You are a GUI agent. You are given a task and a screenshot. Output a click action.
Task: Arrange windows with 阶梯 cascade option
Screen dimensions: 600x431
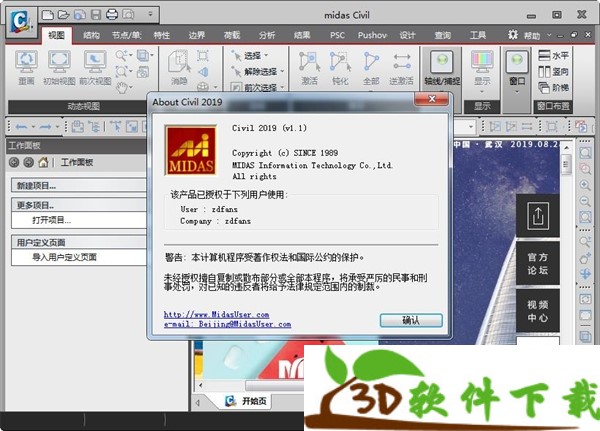[553, 88]
